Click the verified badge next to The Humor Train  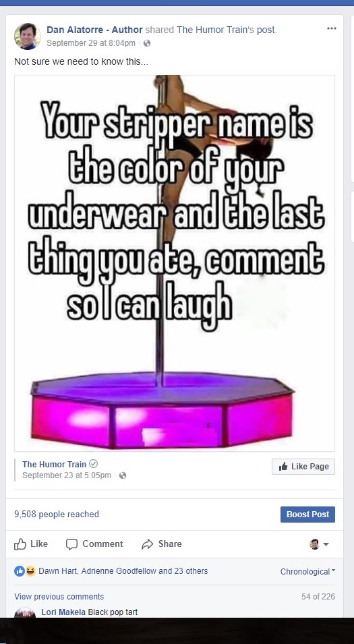[x=94, y=464]
